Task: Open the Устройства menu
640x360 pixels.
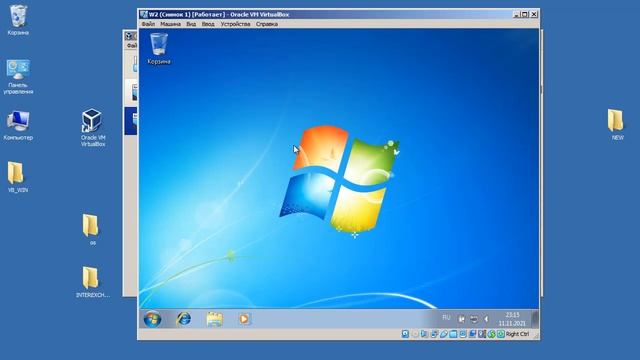Action: [235, 24]
